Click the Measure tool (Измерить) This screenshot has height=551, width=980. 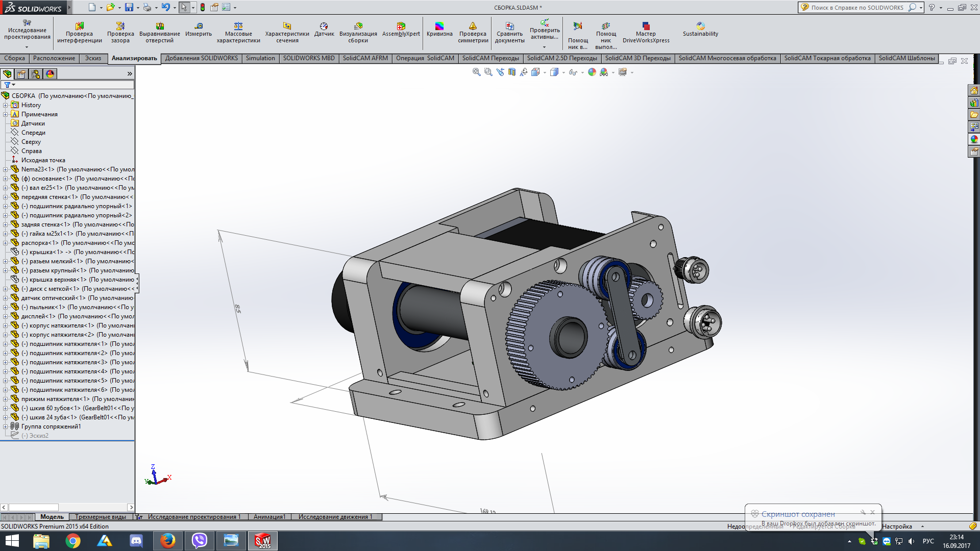(198, 30)
